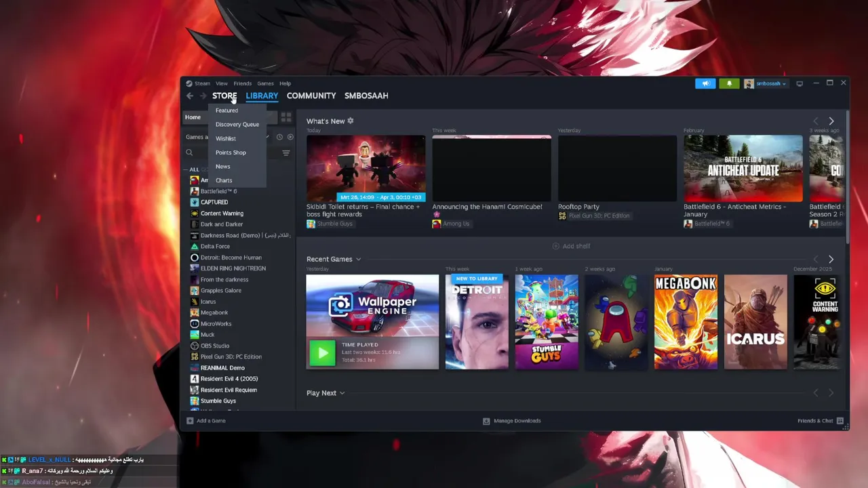Advance Recent Games with right arrow
868x488 pixels.
(831, 259)
